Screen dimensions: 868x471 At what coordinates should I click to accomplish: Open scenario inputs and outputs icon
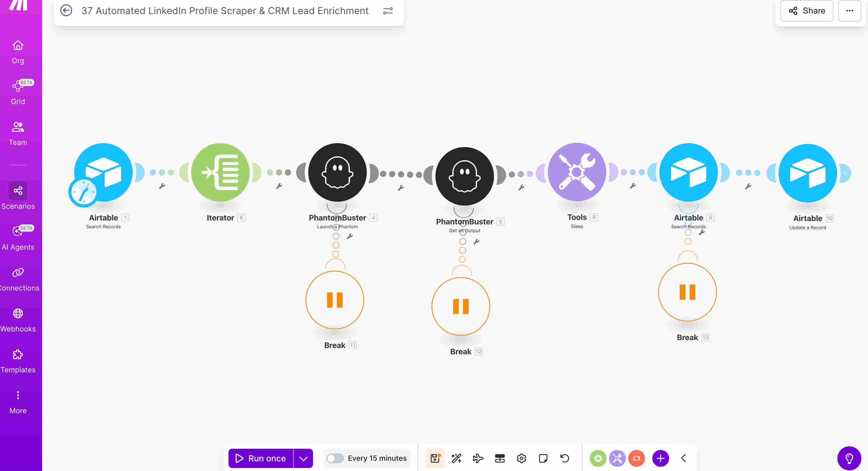(500, 458)
